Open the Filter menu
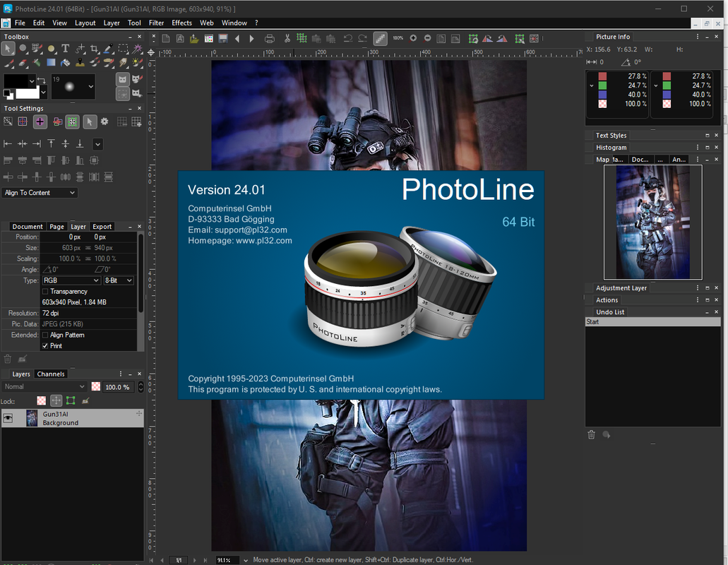Viewport: 728px width, 565px height. click(156, 23)
